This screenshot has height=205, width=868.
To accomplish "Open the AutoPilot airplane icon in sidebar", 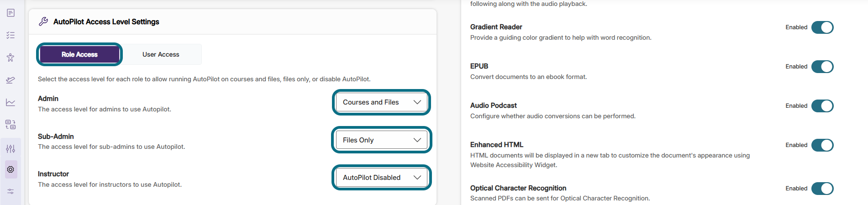I will 11,80.
